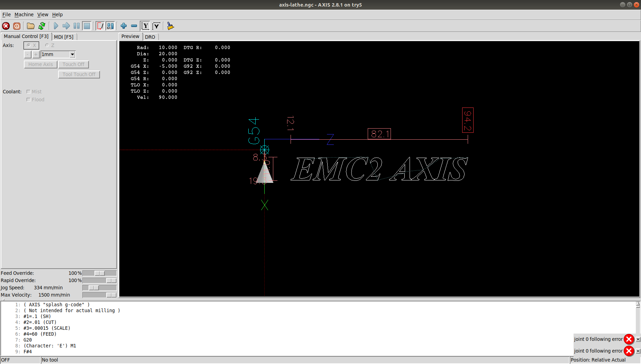The image size is (641, 364).
Task: Click the upper following error red icon
Action: (629, 339)
